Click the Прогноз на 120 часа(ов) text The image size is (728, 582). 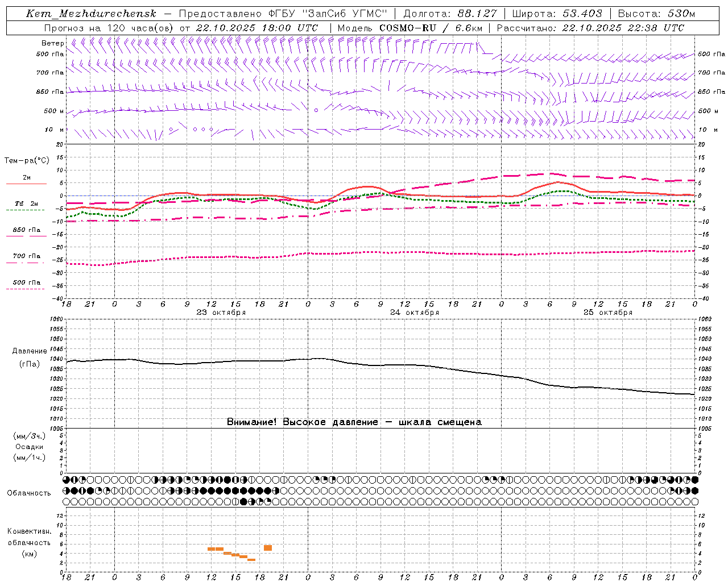tap(109, 28)
